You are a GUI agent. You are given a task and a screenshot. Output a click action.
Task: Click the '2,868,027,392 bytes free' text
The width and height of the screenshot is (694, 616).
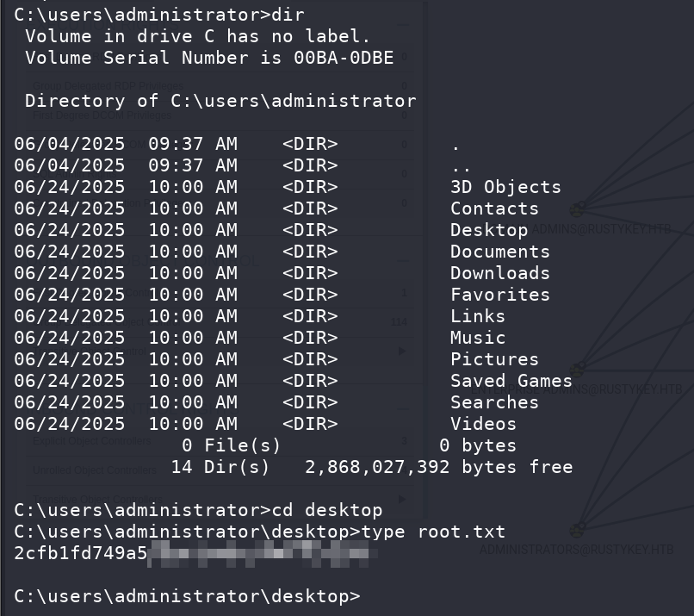point(438,467)
